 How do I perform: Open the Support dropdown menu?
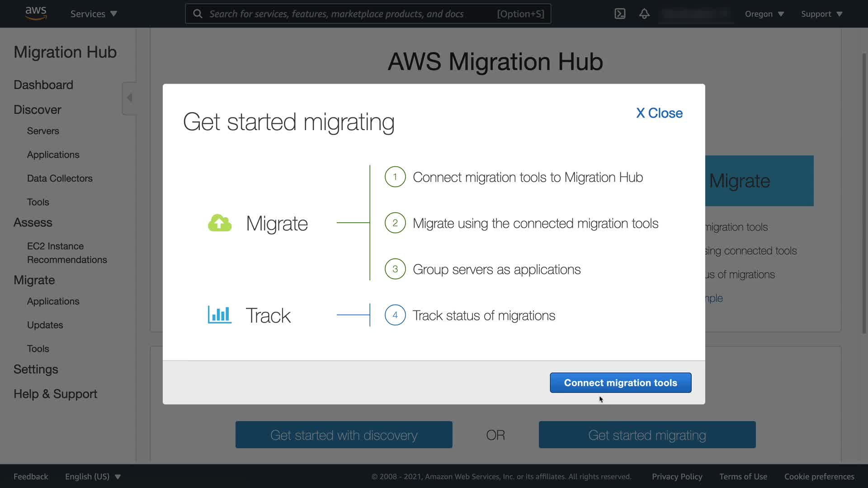(821, 14)
